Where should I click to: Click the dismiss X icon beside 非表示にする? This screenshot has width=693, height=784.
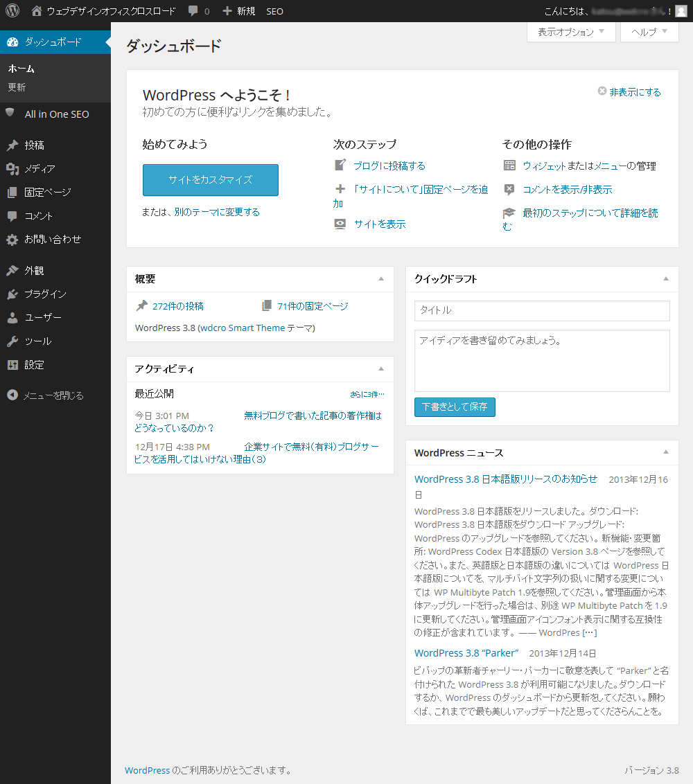602,91
